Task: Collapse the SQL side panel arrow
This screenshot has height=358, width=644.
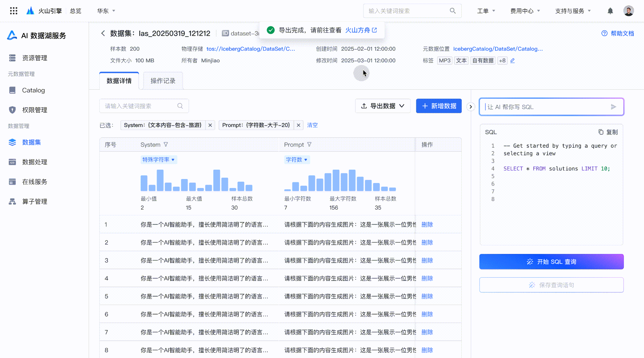Action: click(x=471, y=107)
